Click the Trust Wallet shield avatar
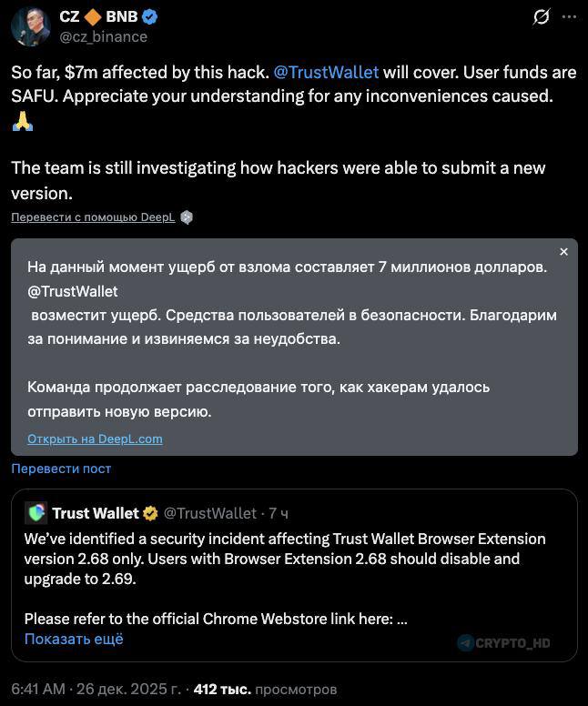 click(35, 513)
